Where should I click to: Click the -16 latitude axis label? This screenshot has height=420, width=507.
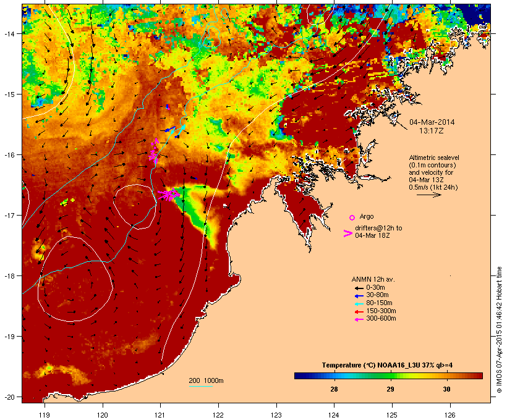(x=9, y=155)
